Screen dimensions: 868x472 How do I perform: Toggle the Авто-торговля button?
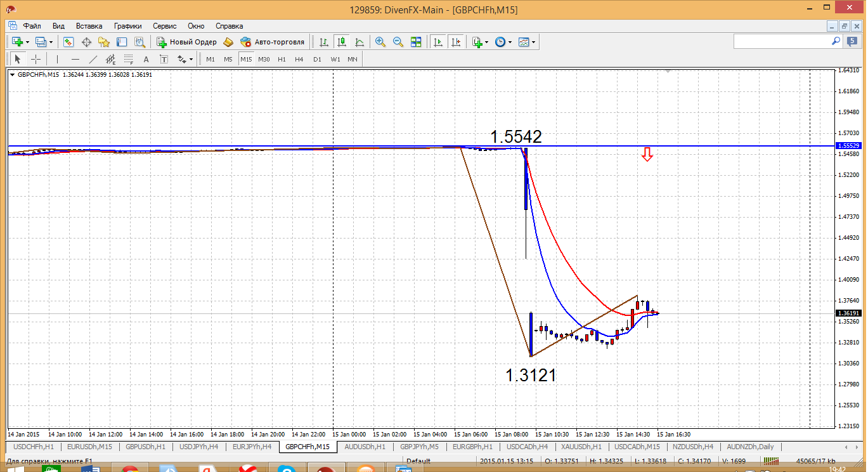(273, 42)
